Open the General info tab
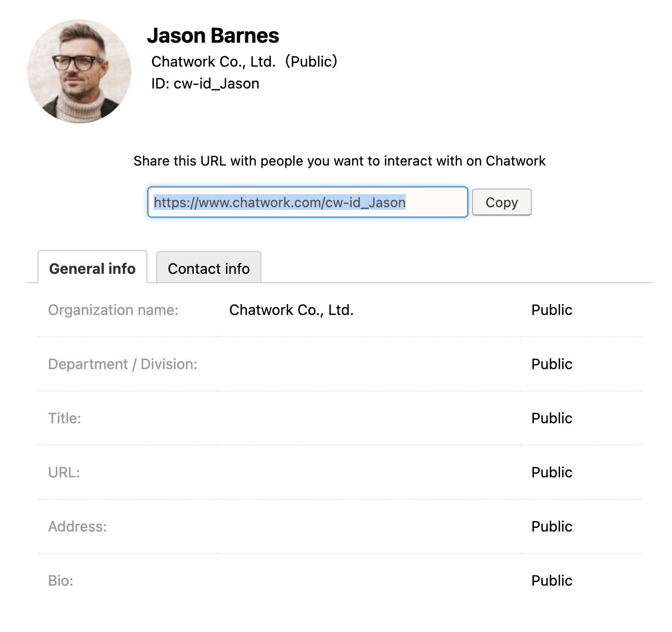The width and height of the screenshot is (672, 632). click(x=92, y=268)
